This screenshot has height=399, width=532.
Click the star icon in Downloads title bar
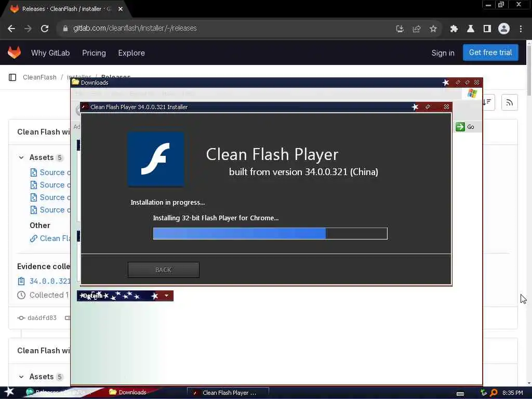446,83
